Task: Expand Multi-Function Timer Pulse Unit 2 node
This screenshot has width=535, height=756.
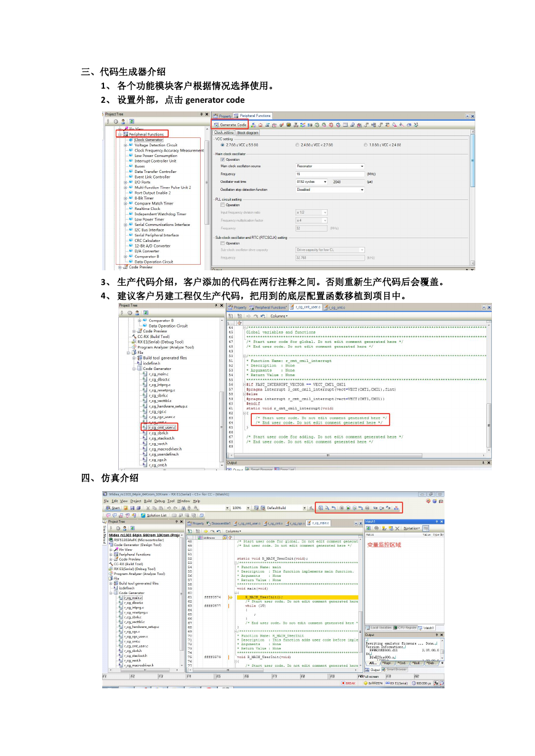Action: pyautogui.click(x=126, y=187)
